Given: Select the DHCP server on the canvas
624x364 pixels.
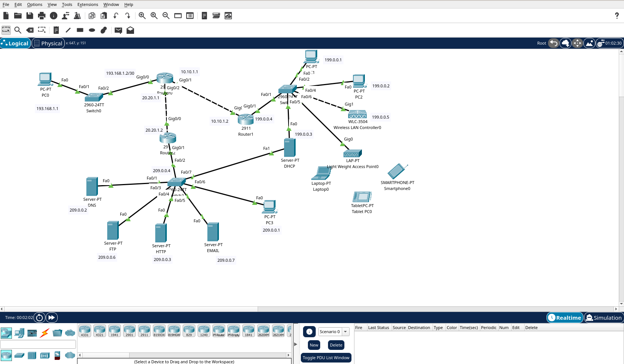Looking at the screenshot, I should (x=289, y=148).
